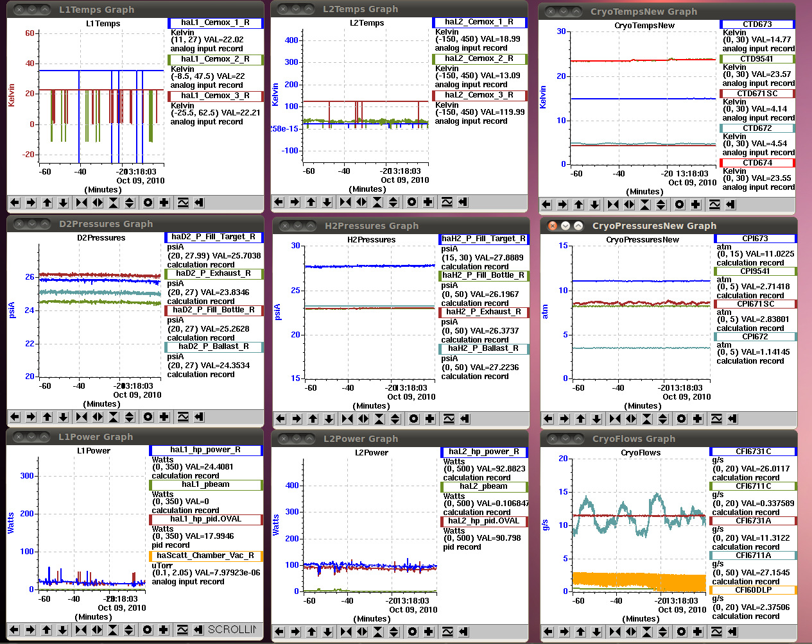Click the circle auto-scale icon in CryoPressuresNew Graph
This screenshot has height=644, width=812.
tap(682, 419)
